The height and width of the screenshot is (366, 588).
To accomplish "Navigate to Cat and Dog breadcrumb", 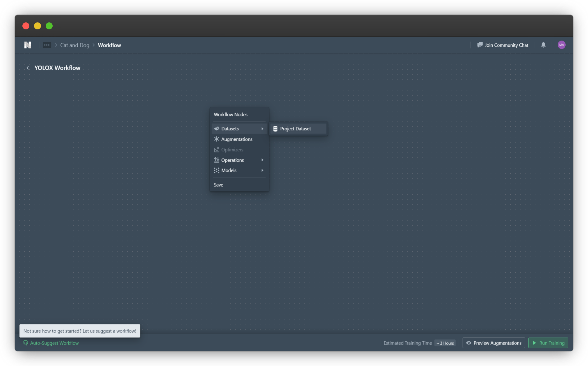I will pos(75,45).
